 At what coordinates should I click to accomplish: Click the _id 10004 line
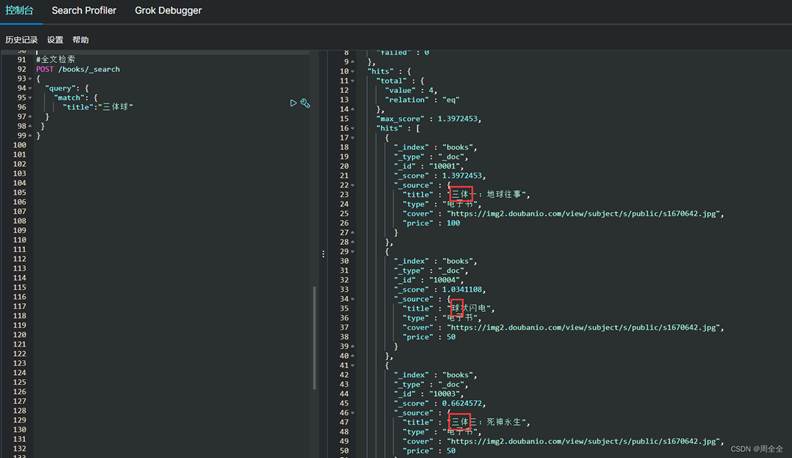point(428,280)
